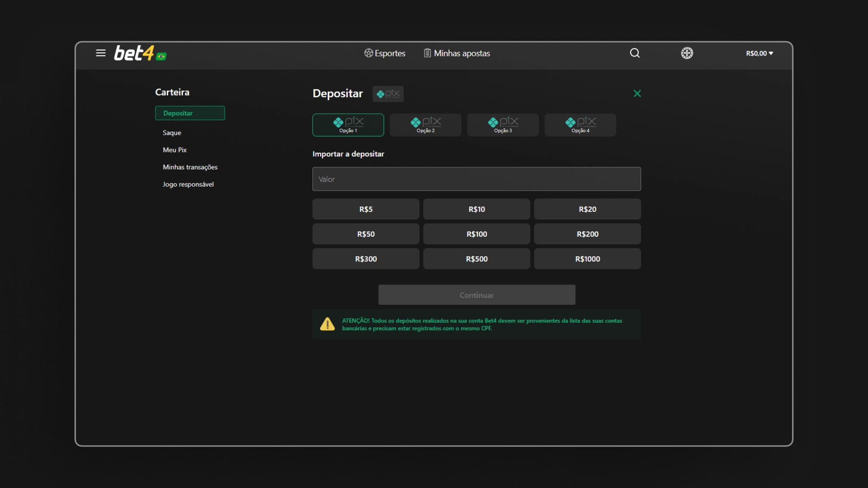The height and width of the screenshot is (488, 868).
Task: Select Pix Opção 3
Action: [x=502, y=125]
